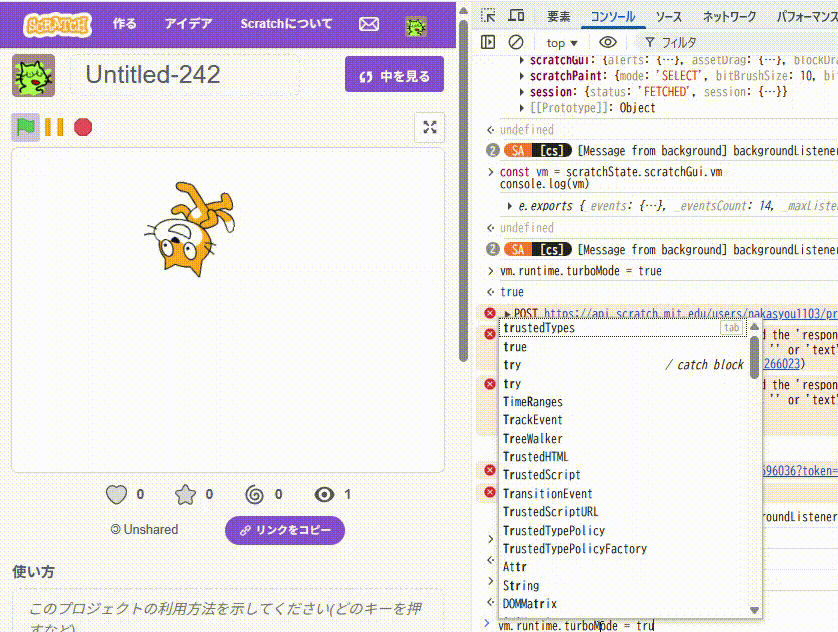
Task: Select TimeRanges autocomplete suggestion
Action: pos(623,402)
